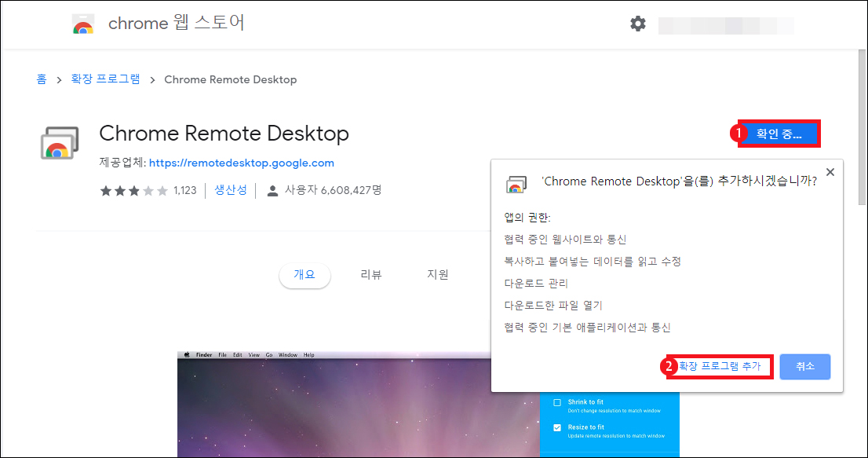Click the star rating icons
Viewport: 868px width, 458px height.
[x=133, y=191]
